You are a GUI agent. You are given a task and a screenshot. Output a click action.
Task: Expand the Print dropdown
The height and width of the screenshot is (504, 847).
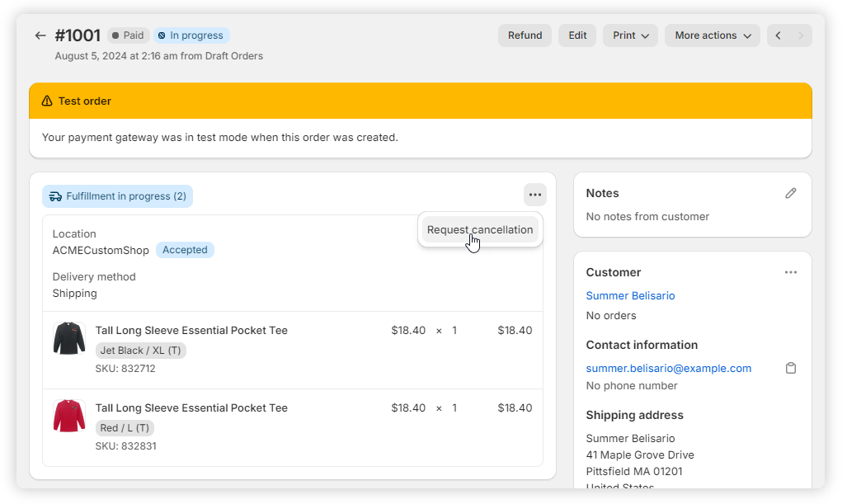(x=631, y=35)
